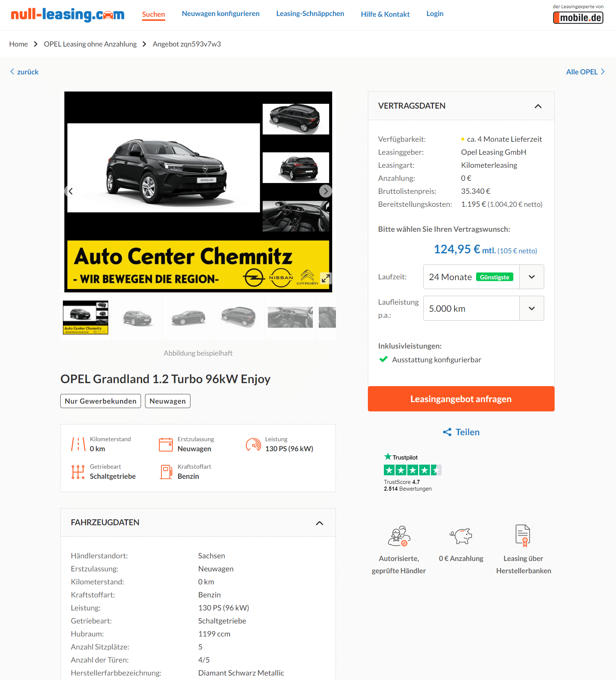This screenshot has width=616, height=680.
Task: Open the Laufleistung 5.000 km dropdown
Action: 484,308
